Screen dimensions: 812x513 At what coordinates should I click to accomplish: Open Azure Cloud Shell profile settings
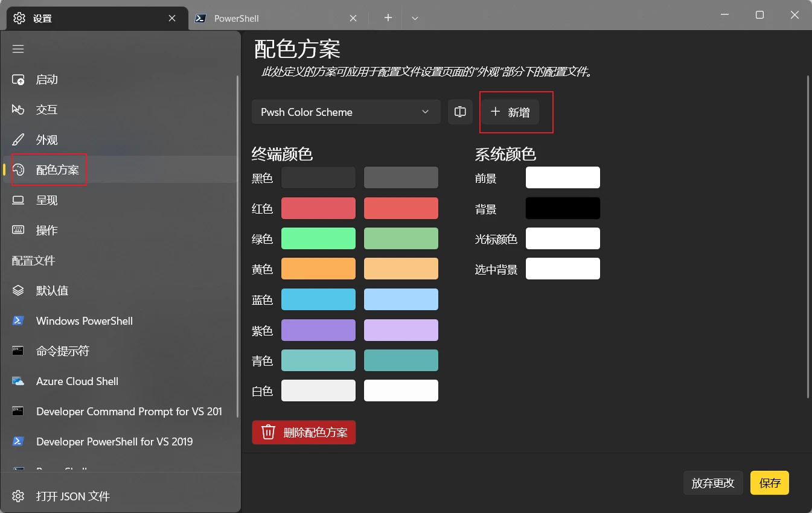pyautogui.click(x=120, y=381)
